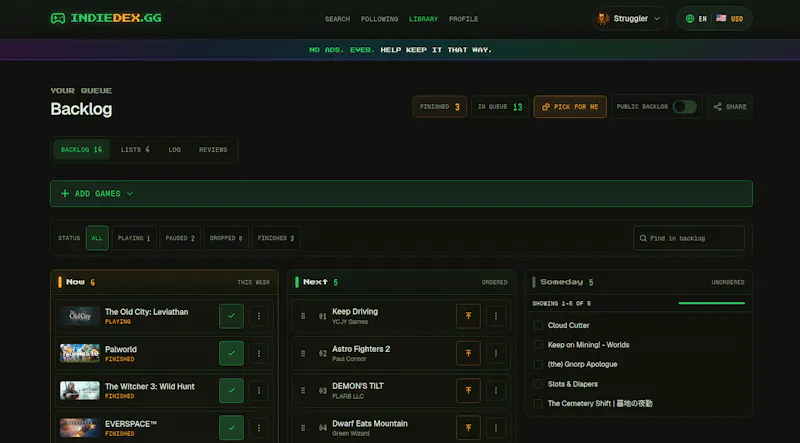Click the In Queue 13 counter
The width and height of the screenshot is (800, 443).
(x=501, y=107)
